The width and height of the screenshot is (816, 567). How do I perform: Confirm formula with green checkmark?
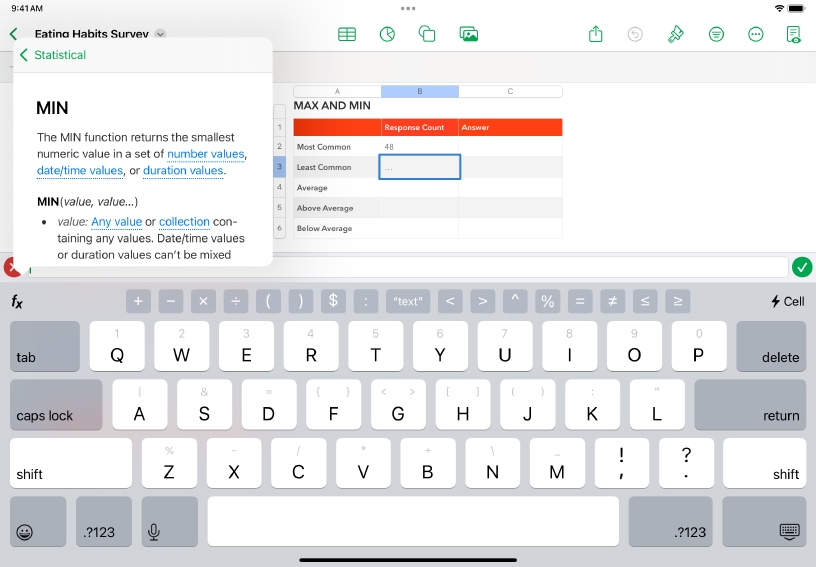pos(801,267)
